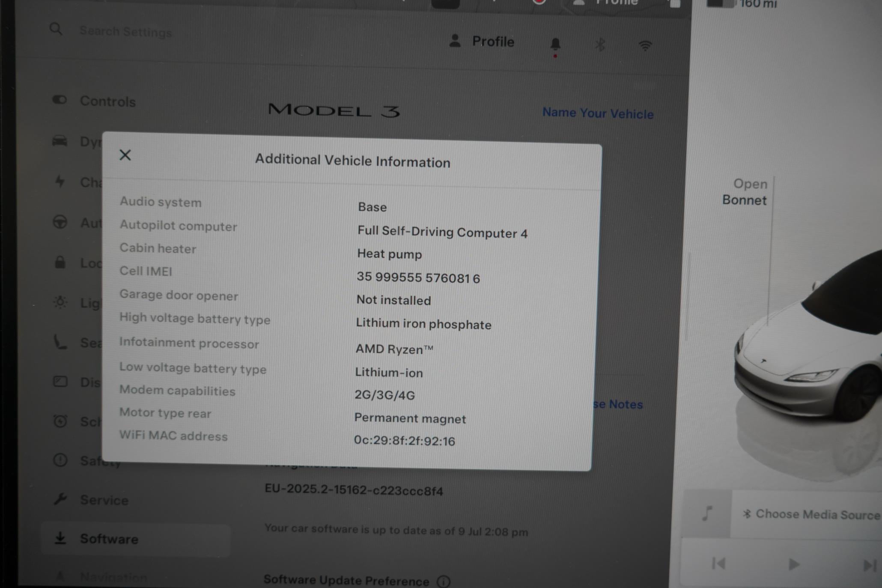
Task: Click the Controls toggle icon in sidebar
Action: (x=60, y=100)
